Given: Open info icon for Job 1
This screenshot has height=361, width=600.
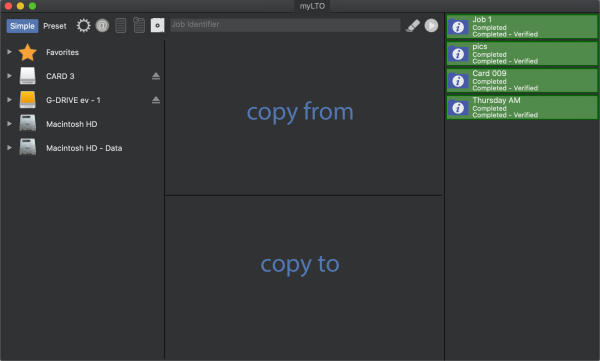Looking at the screenshot, I should tap(458, 27).
